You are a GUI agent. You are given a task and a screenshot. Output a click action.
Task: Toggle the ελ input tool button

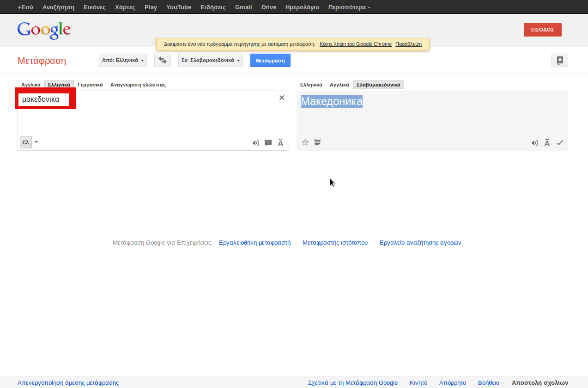click(x=26, y=142)
